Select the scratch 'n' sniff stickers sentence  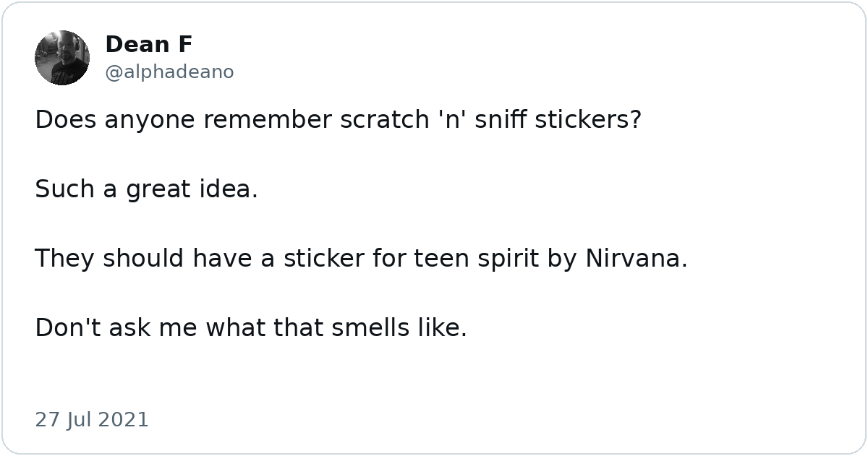click(x=339, y=120)
